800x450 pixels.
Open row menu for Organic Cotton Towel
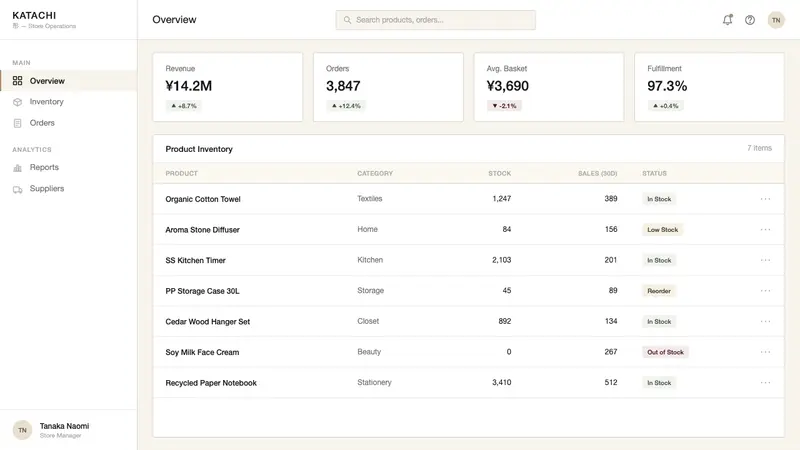pos(765,199)
